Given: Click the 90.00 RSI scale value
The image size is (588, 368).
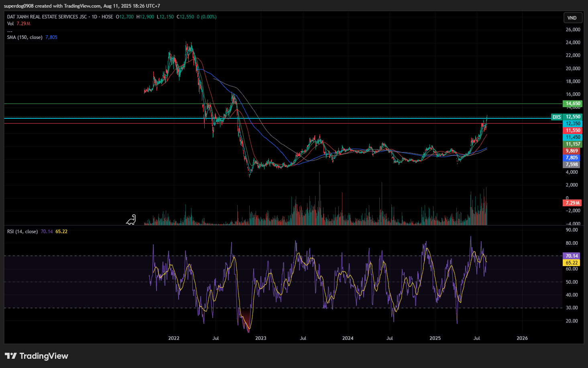Looking at the screenshot, I should tap(572, 230).
